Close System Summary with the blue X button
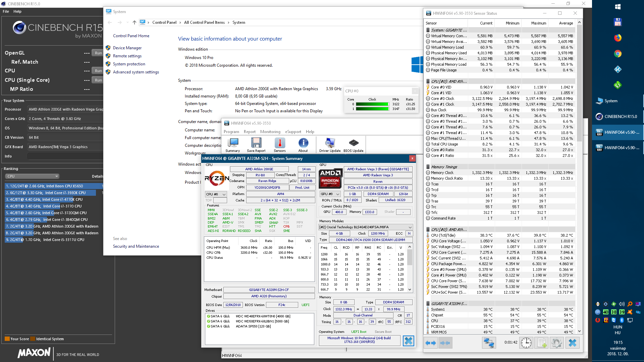The height and width of the screenshot is (362, 644). 408,341
